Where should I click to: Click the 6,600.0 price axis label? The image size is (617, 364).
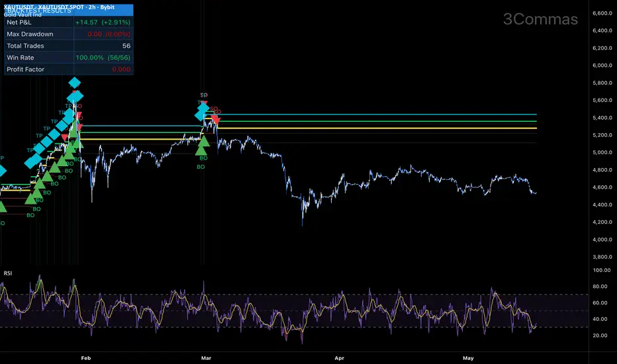(602, 13)
